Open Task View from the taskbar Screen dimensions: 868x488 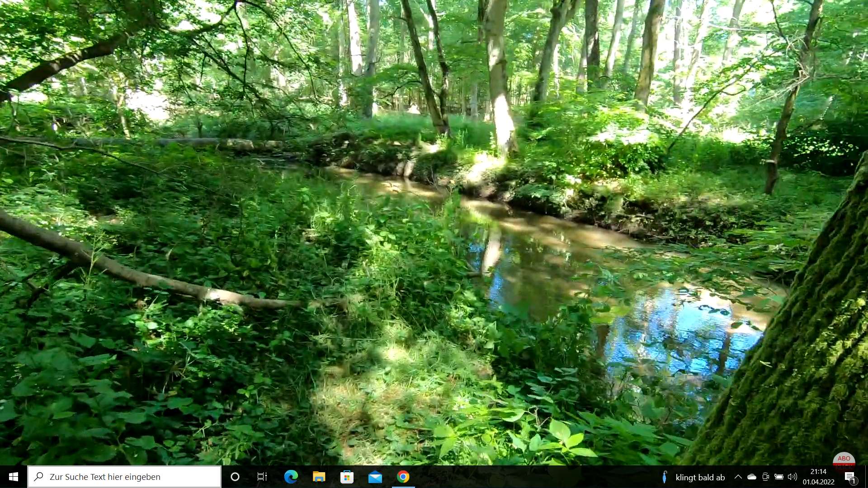(x=262, y=477)
